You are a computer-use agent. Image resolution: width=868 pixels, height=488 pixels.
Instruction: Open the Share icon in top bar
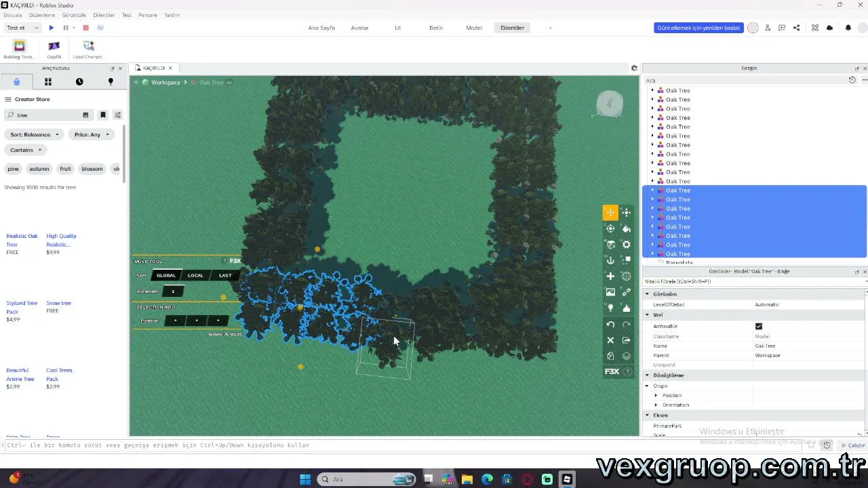796,28
